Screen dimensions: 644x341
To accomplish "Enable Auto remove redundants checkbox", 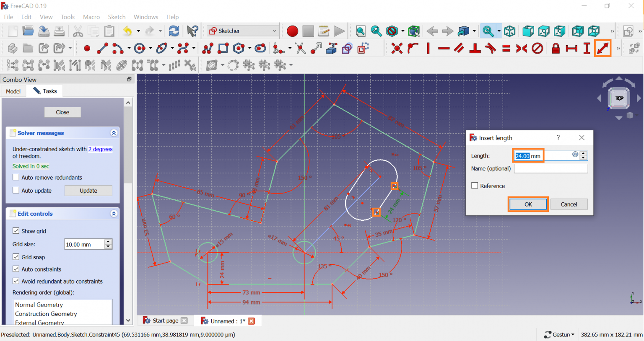I will pos(16,177).
